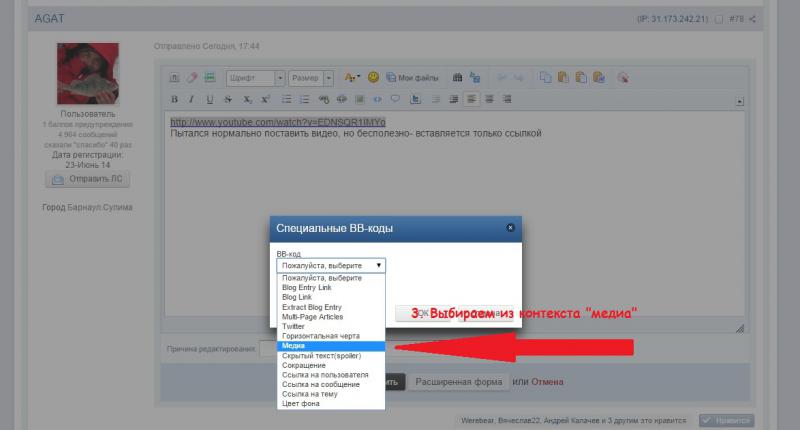Select the Медиа option

click(331, 346)
